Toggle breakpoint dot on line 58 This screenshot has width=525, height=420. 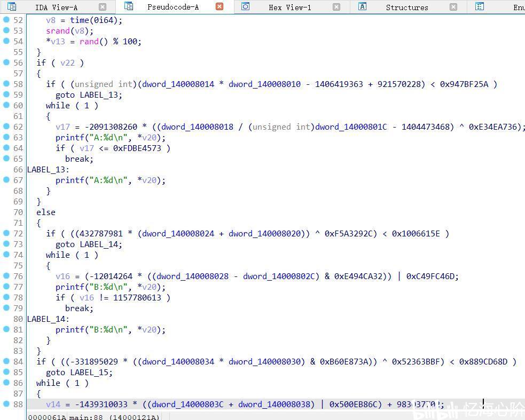(x=6, y=84)
